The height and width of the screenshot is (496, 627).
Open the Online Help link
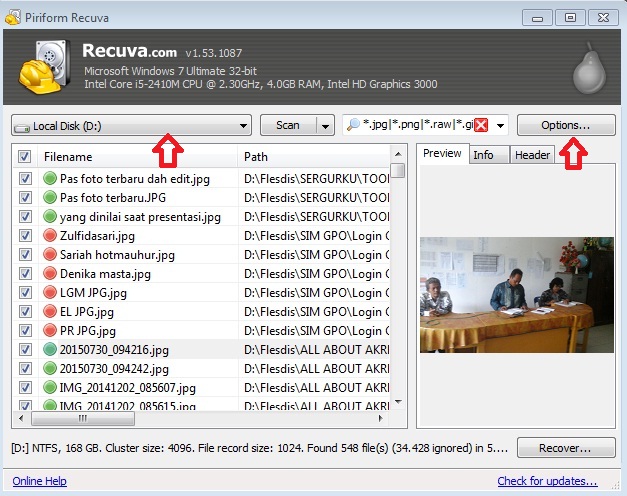pos(40,481)
